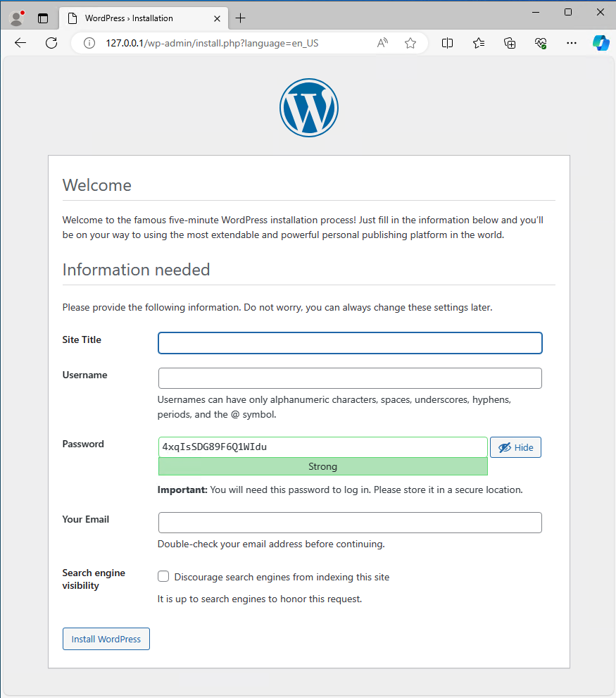Open a new tab with plus button
This screenshot has height=698, width=616.
click(241, 18)
